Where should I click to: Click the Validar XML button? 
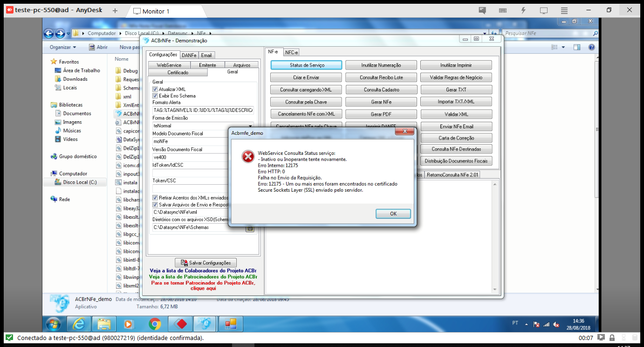(456, 114)
